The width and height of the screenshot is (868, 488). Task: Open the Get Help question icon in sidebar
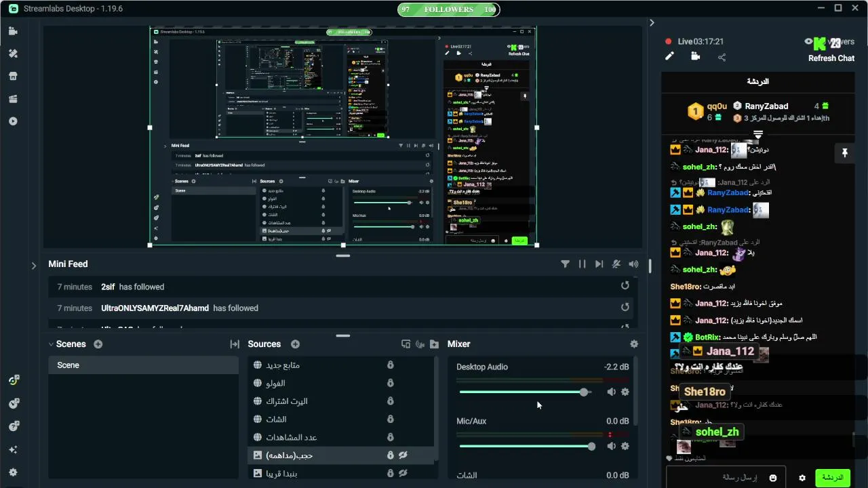(14, 426)
